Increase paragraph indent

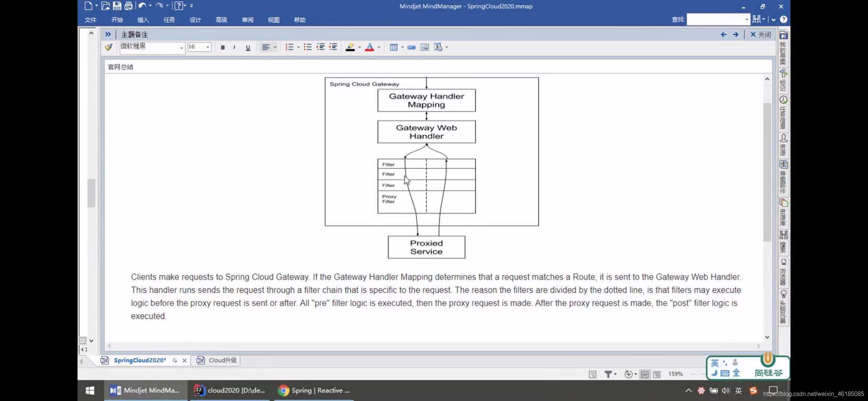(333, 47)
